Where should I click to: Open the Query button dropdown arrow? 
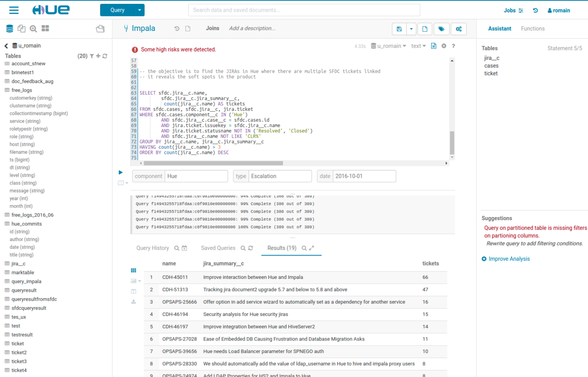coord(139,10)
